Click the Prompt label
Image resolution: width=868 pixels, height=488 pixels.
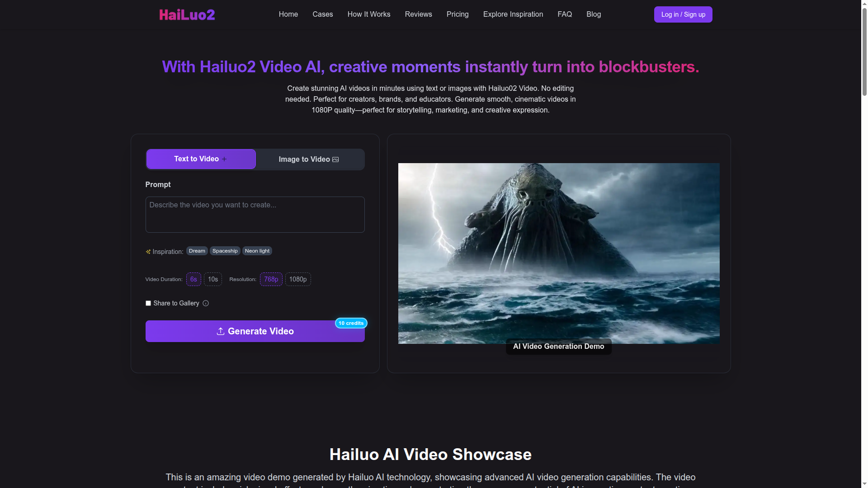tap(158, 184)
